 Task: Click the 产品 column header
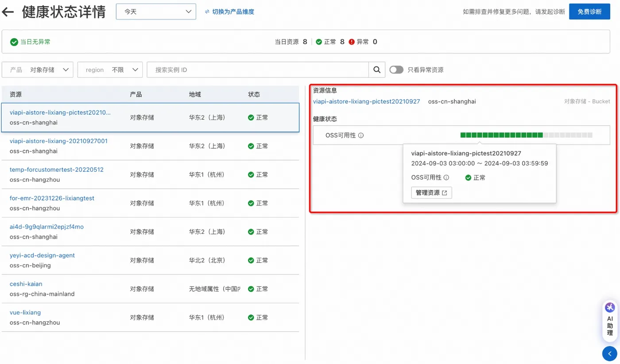coord(136,94)
